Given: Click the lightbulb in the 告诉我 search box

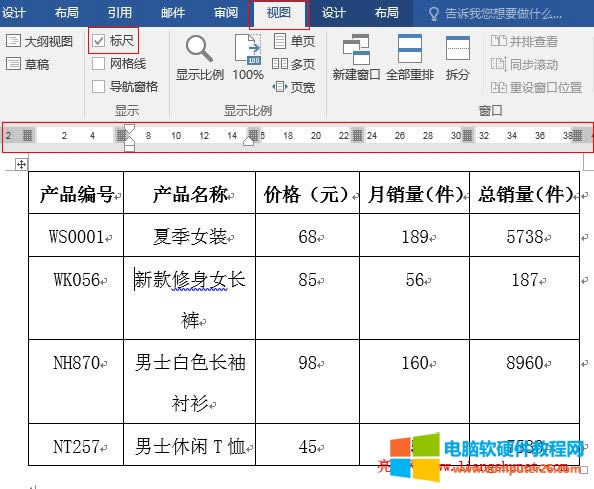Looking at the screenshot, I should [433, 14].
